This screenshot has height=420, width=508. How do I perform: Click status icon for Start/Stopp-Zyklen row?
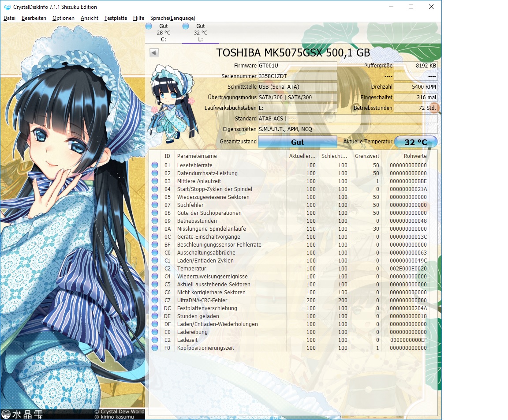pos(155,189)
